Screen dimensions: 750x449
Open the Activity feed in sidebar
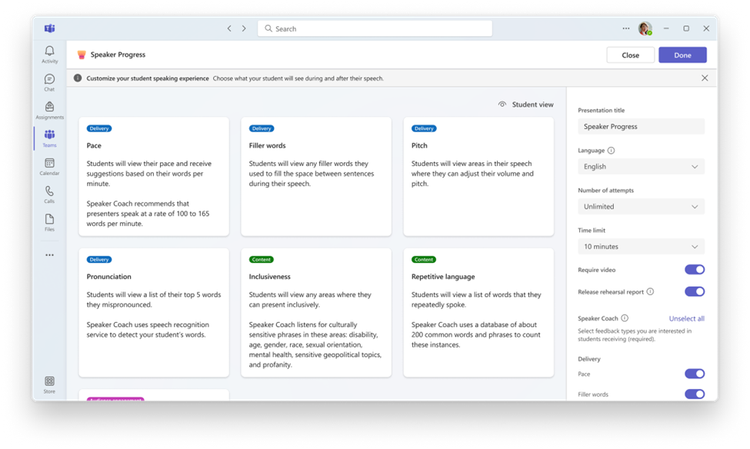[x=49, y=55]
